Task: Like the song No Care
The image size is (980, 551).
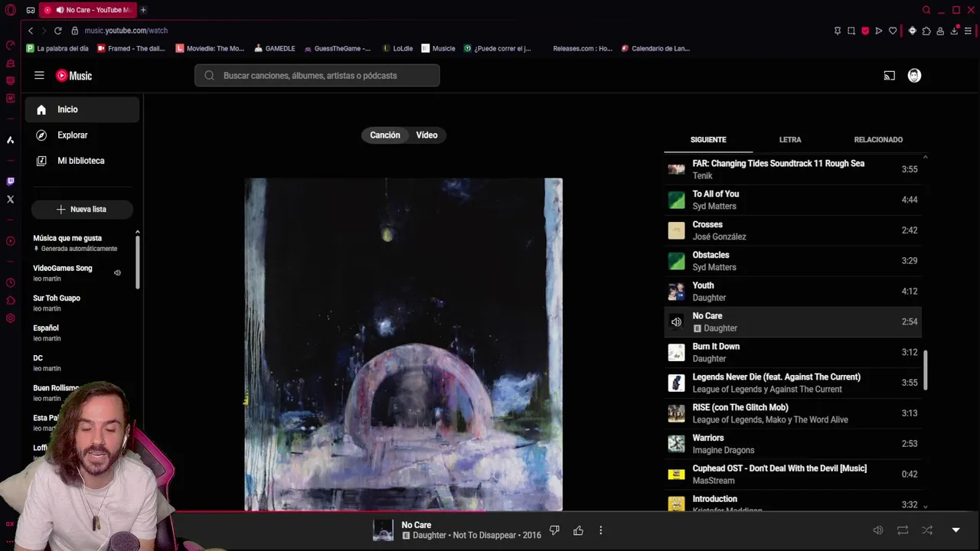Action: 578,530
